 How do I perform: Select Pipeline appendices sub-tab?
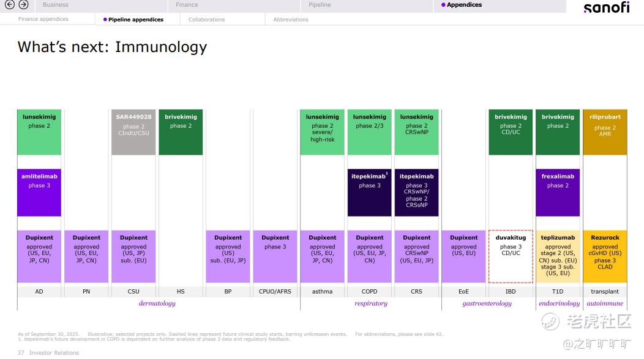click(133, 20)
